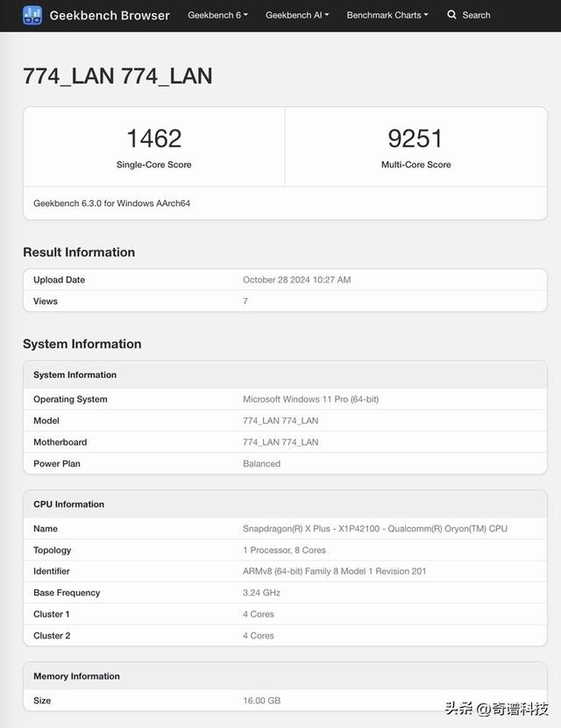Click the memory Size row label

click(42, 701)
